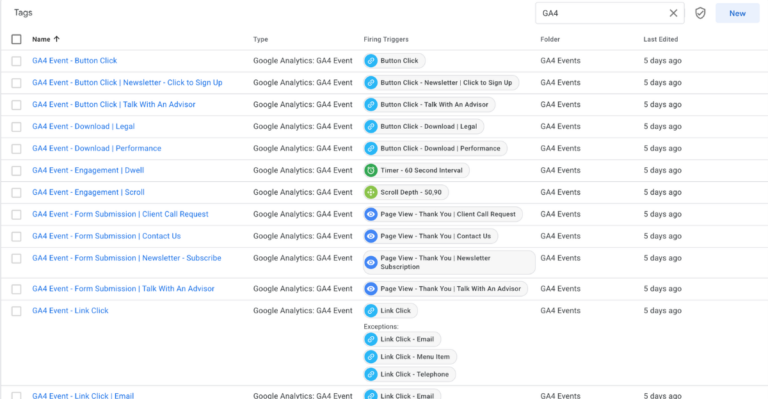Open GA4 Event - Download | Performance tag
768x399 pixels.
[96, 148]
